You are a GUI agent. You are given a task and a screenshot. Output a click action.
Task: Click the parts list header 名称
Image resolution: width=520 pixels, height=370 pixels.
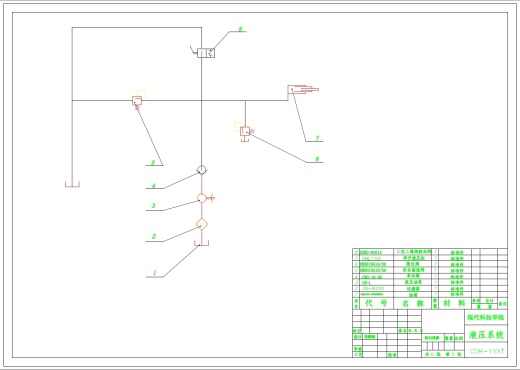(413, 303)
